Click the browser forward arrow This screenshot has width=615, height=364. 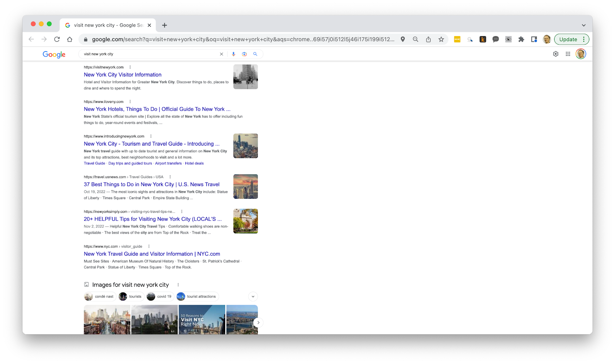tap(44, 39)
